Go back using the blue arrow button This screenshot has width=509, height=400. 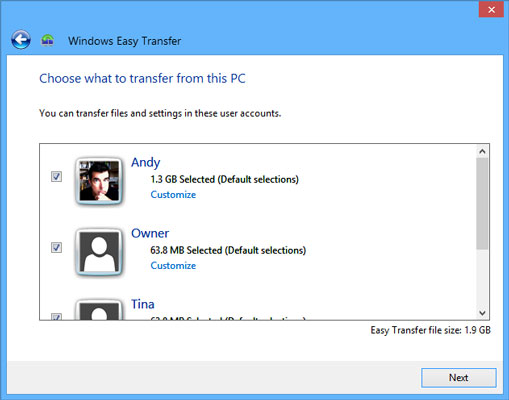(x=21, y=40)
